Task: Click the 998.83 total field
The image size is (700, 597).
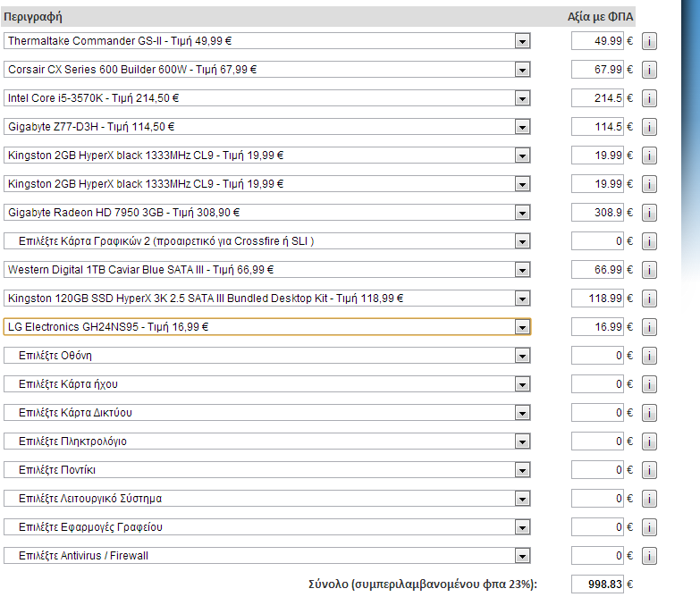Action: (x=597, y=584)
